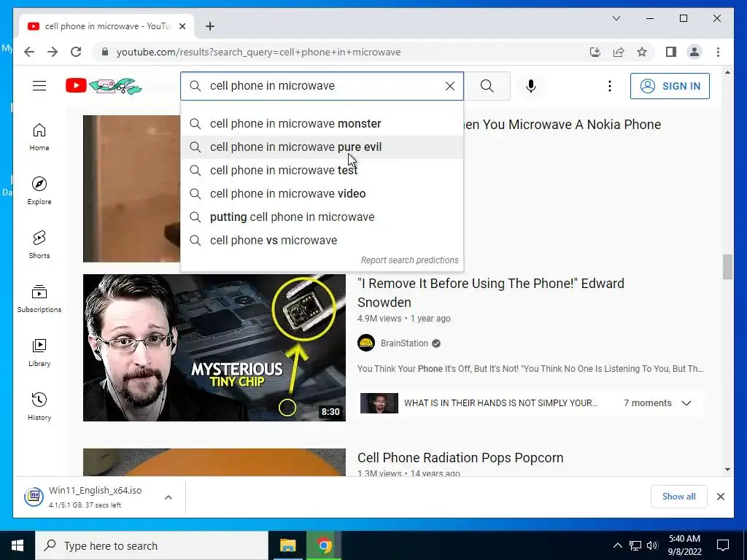Image resolution: width=747 pixels, height=560 pixels.
Task: Click the SIGN IN button
Action: coord(670,86)
